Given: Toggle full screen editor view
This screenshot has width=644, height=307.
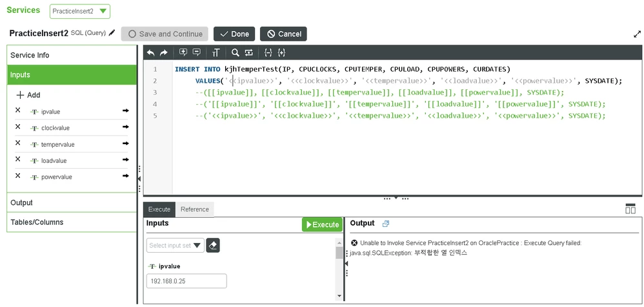Looking at the screenshot, I should [x=637, y=34].
